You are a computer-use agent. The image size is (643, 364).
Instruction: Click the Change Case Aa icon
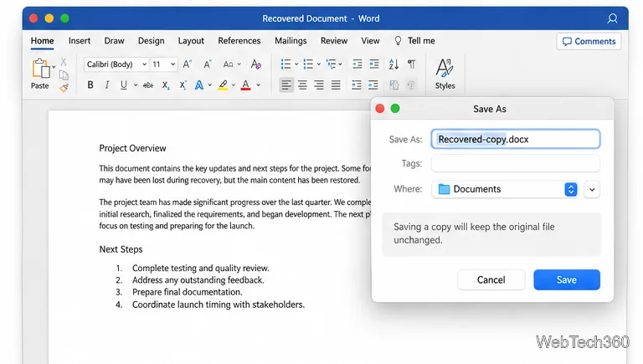coord(228,64)
